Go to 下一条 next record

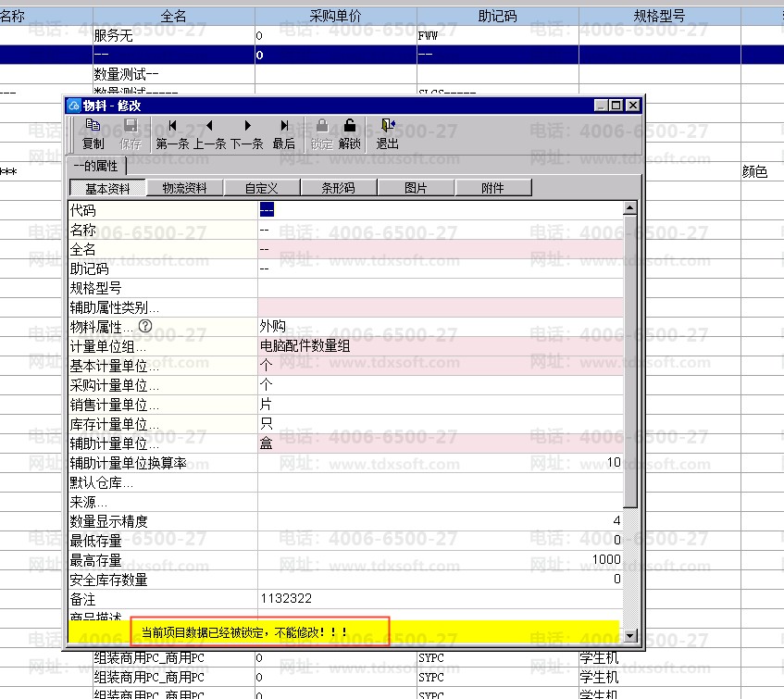pyautogui.click(x=247, y=134)
